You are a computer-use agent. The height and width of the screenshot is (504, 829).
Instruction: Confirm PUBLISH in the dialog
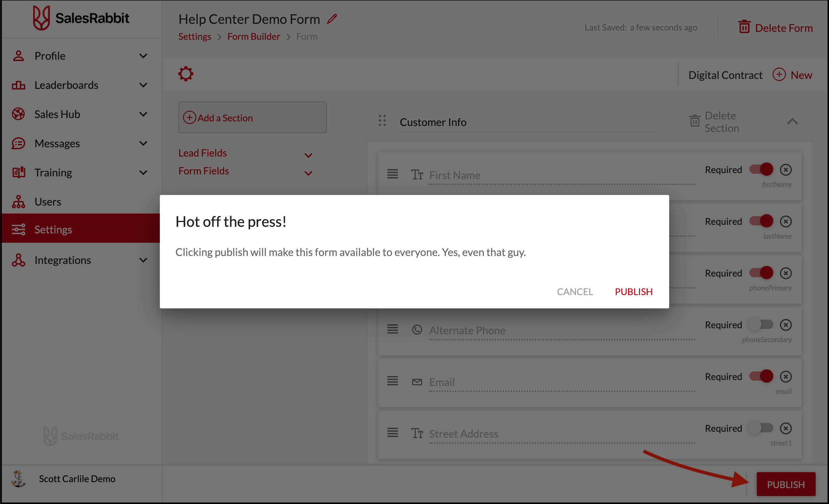pyautogui.click(x=634, y=292)
